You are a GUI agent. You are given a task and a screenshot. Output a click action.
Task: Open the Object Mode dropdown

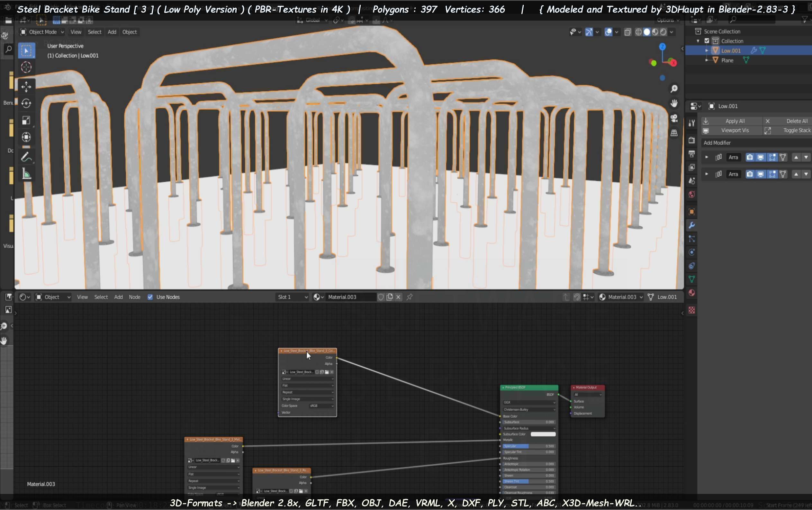pos(42,32)
